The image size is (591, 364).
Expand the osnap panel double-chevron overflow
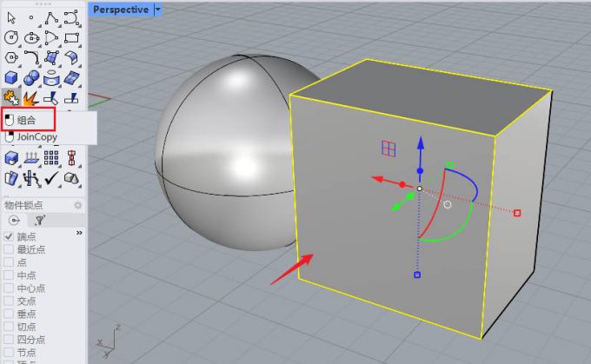tap(80, 234)
